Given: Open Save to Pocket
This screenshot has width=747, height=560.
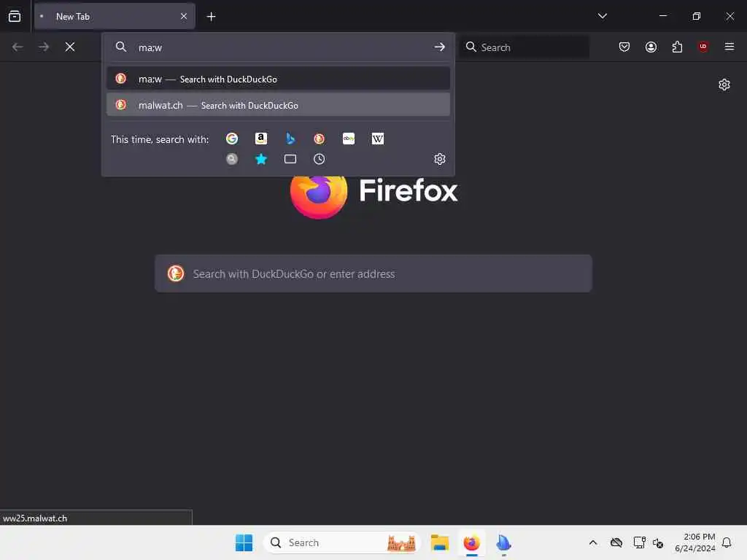Looking at the screenshot, I should point(624,47).
